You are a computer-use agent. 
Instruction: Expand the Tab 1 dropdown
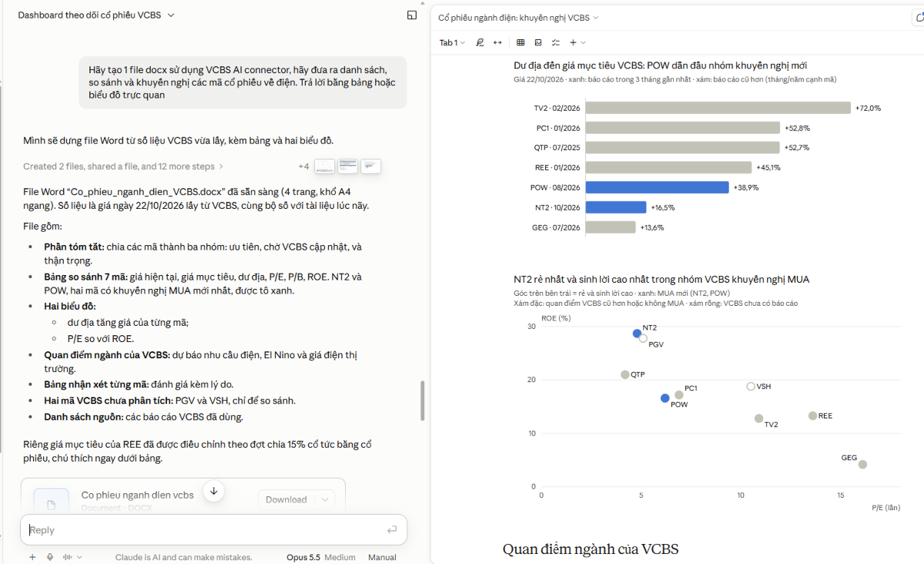(452, 42)
